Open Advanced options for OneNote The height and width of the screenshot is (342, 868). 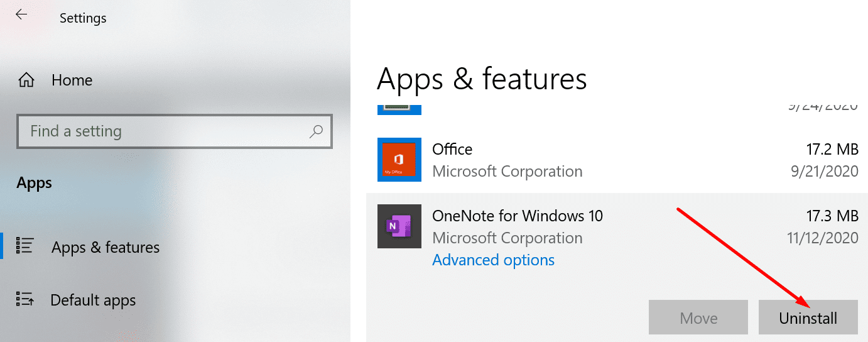click(x=494, y=260)
